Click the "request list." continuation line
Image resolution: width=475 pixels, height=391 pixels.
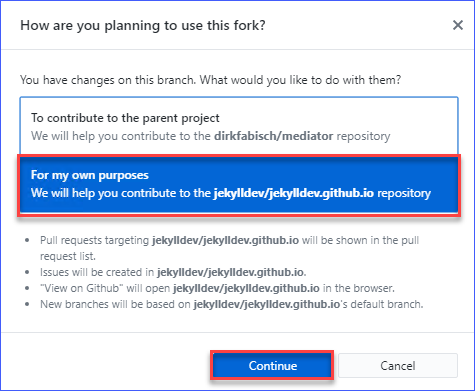(68, 256)
